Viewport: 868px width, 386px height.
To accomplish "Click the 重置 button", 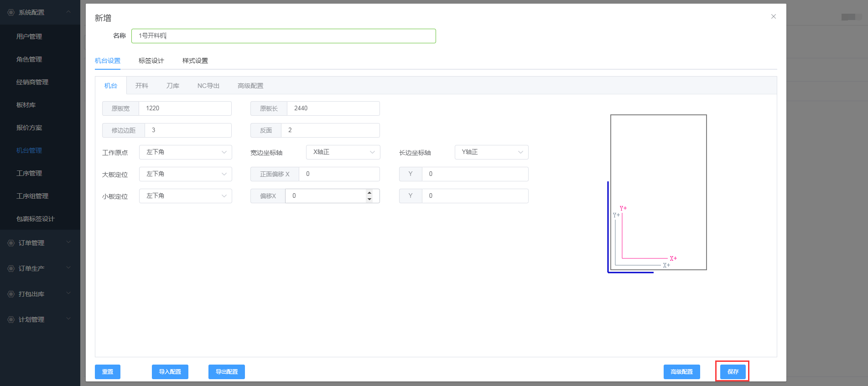I will [x=108, y=372].
